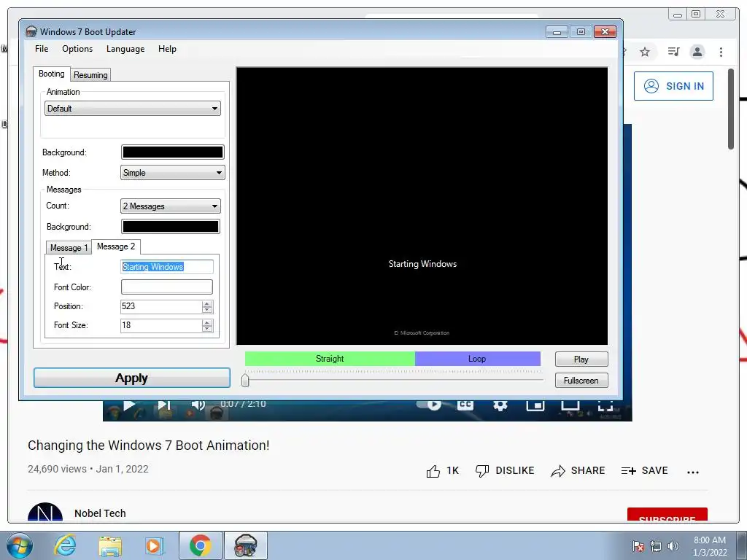Image resolution: width=747 pixels, height=560 pixels.
Task: Click the boot animation preview area
Action: tap(422, 206)
